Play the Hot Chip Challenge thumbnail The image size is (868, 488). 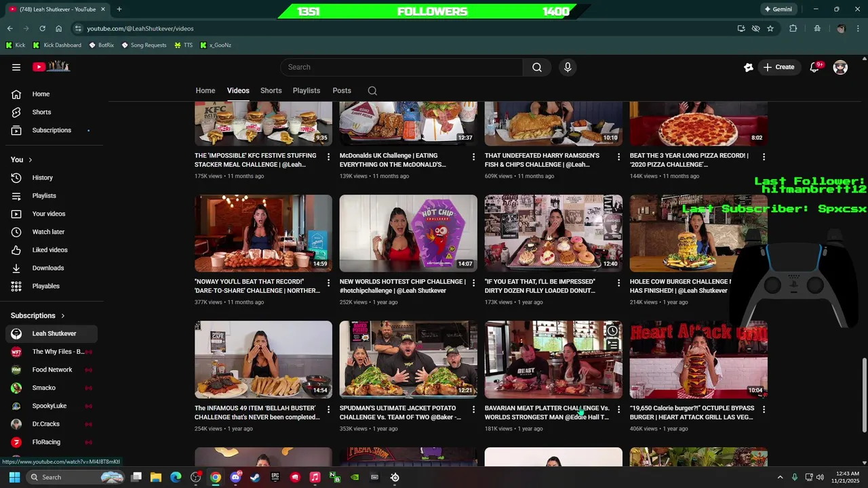[408, 234]
